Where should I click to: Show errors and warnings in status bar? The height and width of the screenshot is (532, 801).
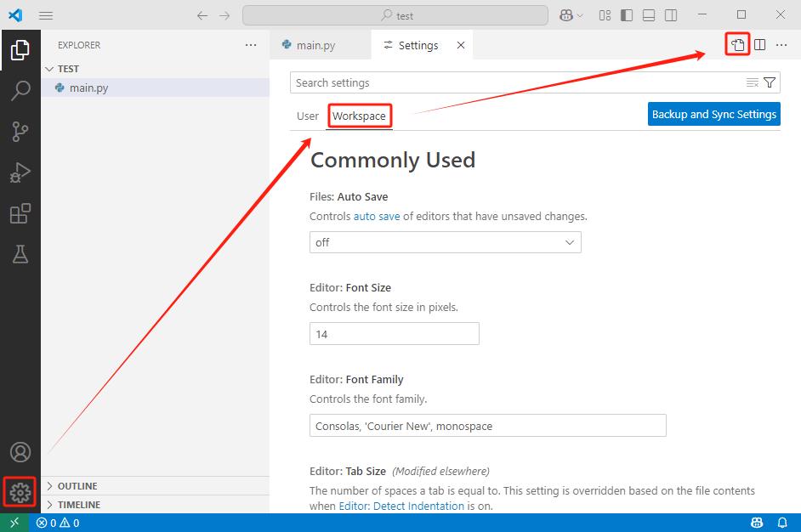[x=58, y=523]
